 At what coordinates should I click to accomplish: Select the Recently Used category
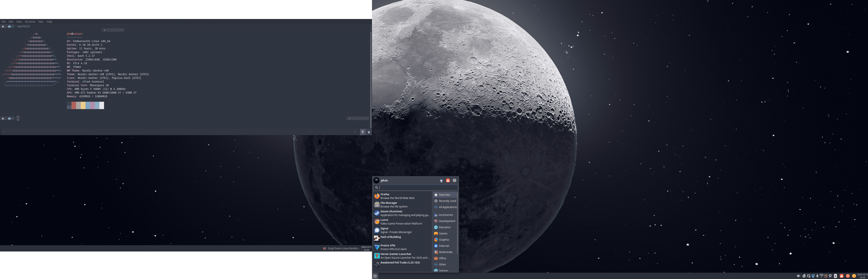click(445, 201)
